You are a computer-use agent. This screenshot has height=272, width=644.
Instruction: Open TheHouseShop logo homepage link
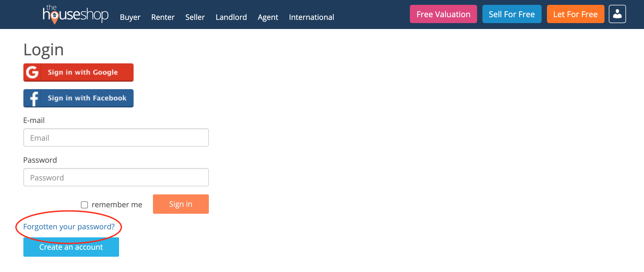point(76,14)
